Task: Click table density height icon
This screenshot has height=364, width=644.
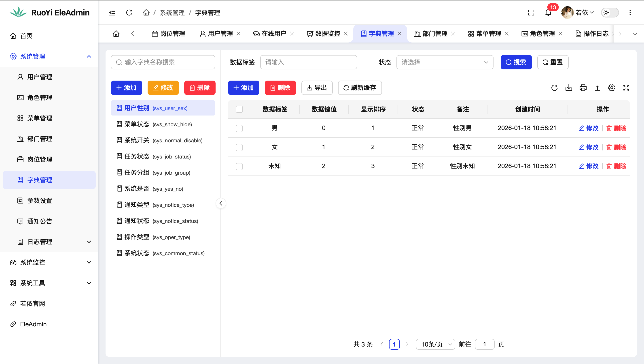Action: [597, 88]
